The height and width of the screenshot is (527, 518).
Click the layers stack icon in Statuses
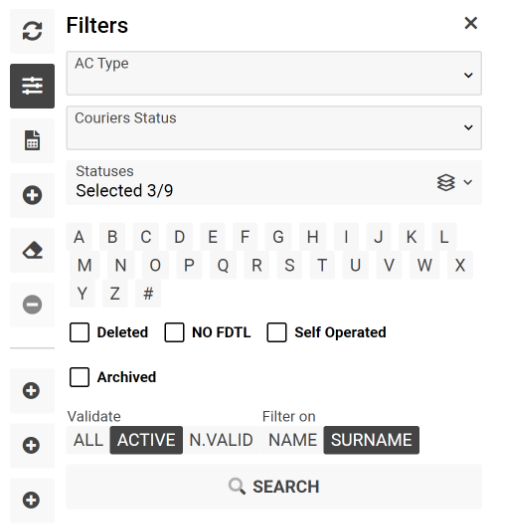[x=446, y=183]
